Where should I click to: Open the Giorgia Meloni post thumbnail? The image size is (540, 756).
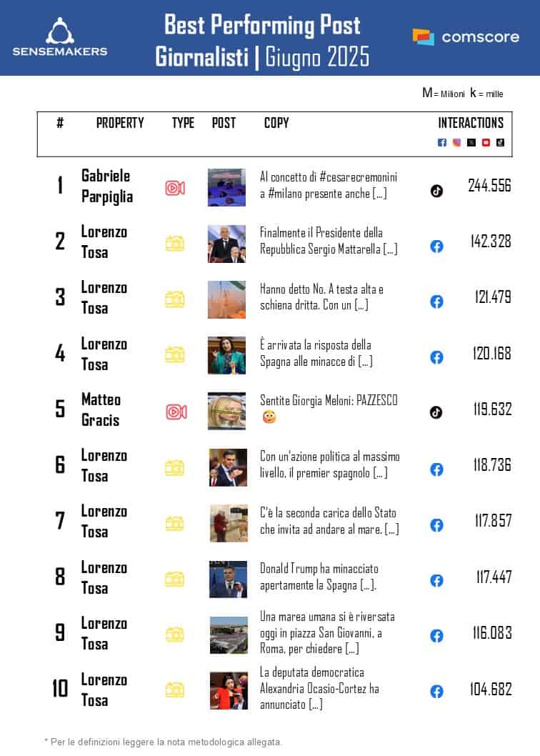click(226, 411)
